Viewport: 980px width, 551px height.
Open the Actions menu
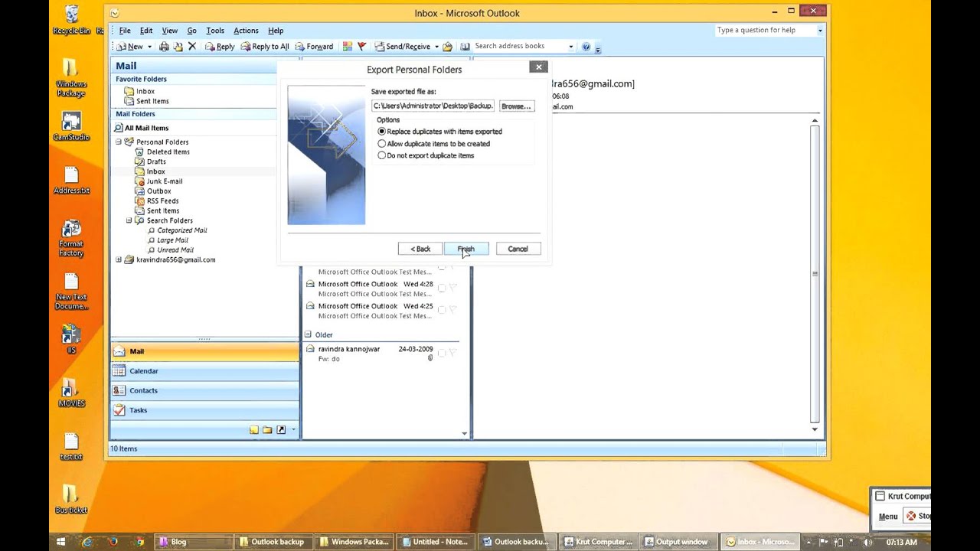tap(246, 31)
